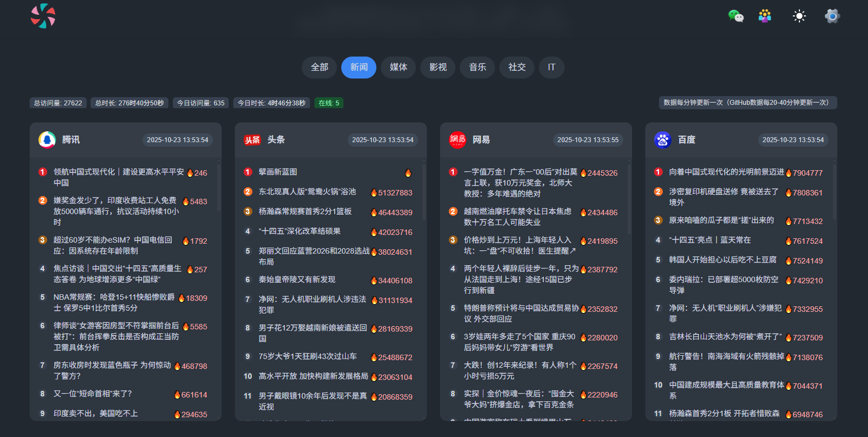Open headline 秦始皇帝陵又有新发现
868x437 pixels.
(x=297, y=279)
